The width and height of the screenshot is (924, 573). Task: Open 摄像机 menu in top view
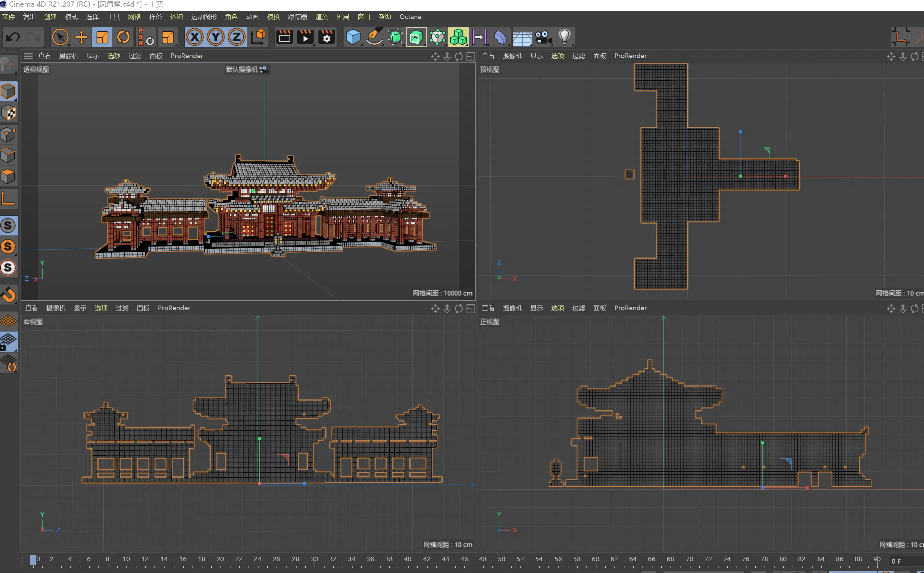pyautogui.click(x=512, y=56)
